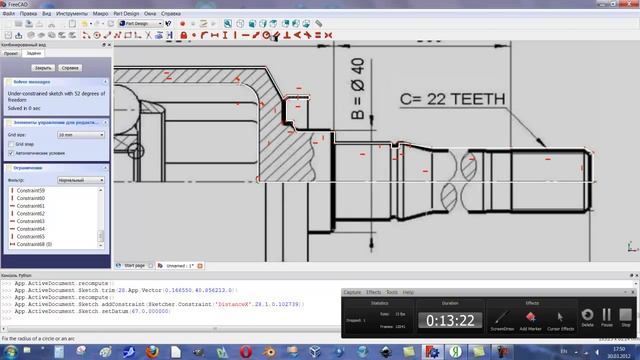Select the vertical line constraint icon
Image resolution: width=640 pixels, height=360 pixels.
point(235,36)
